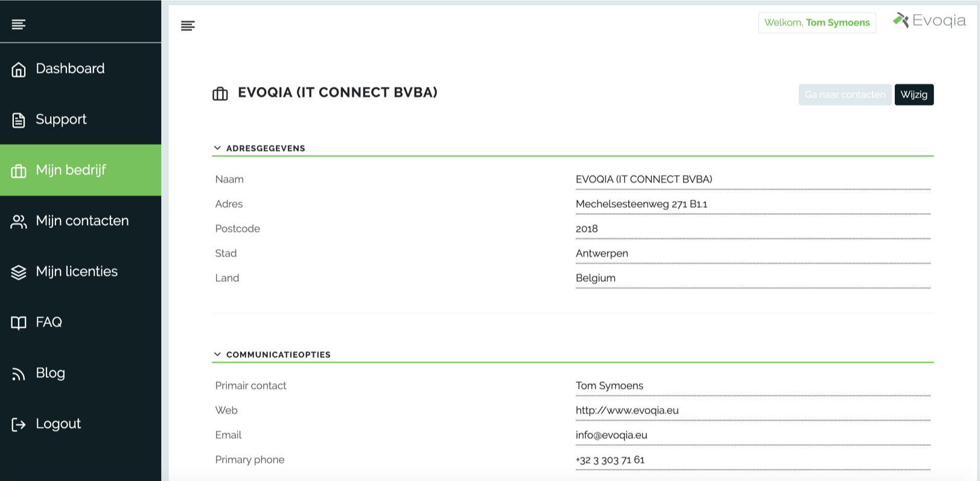Viewport: 980px width, 481px height.
Task: Click the Dashboard home icon
Action: (x=19, y=69)
